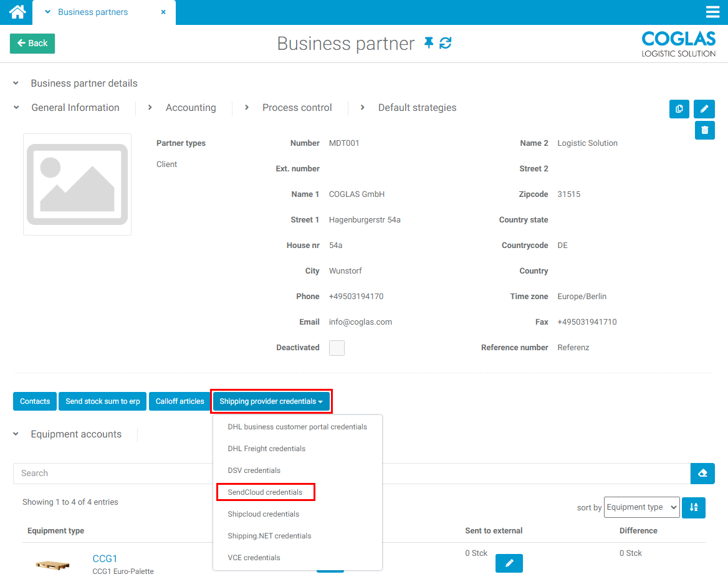The image size is (728, 587).
Task: Go back using the Back button
Action: pyautogui.click(x=32, y=44)
